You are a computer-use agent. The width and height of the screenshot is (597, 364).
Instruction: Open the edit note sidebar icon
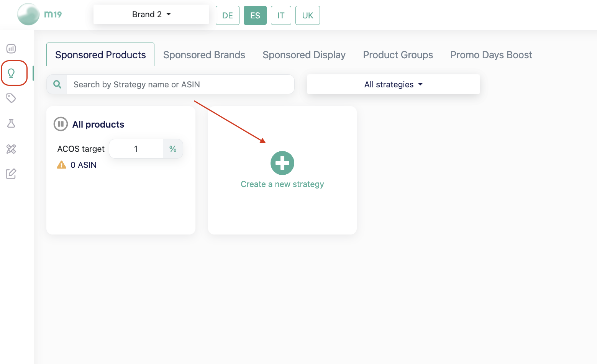tap(11, 174)
